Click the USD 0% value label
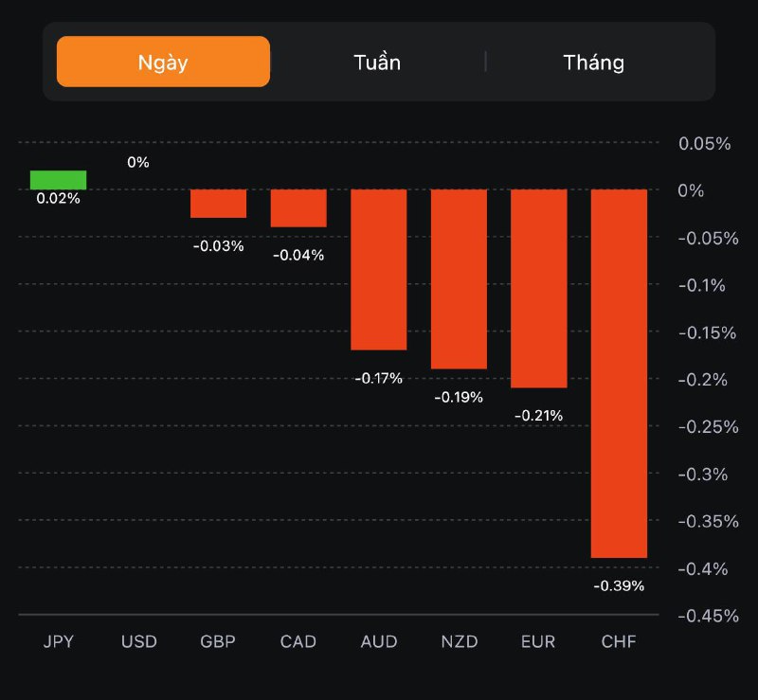Viewport: 758px width, 700px height. coord(138,162)
